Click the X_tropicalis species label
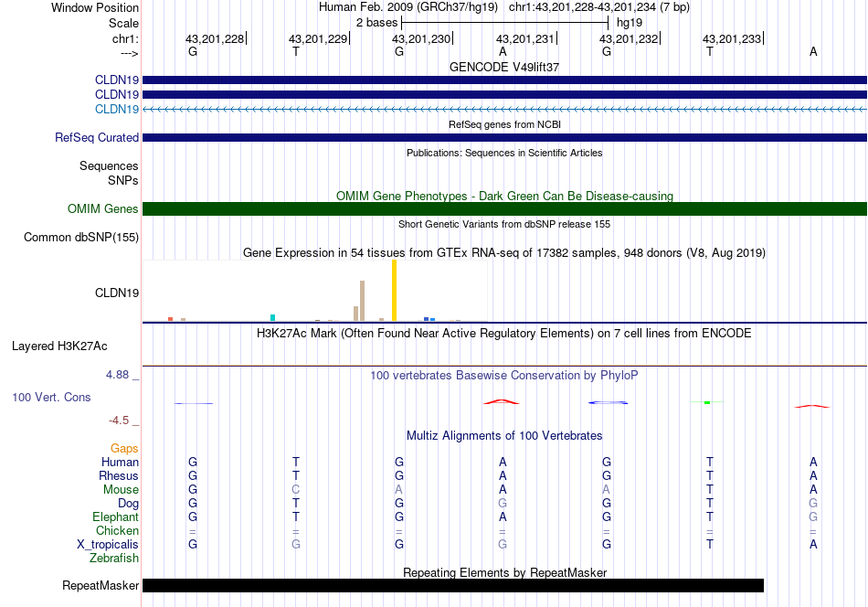This screenshot has width=868, height=607. click(x=108, y=545)
